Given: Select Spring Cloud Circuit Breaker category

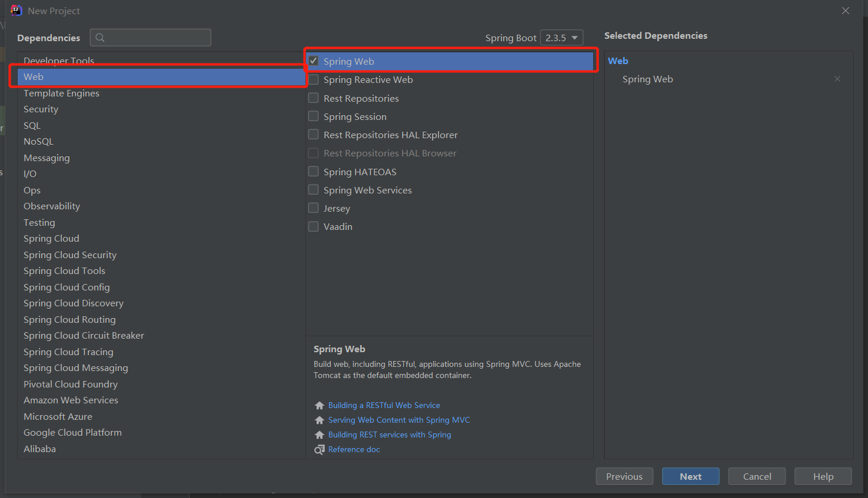Looking at the screenshot, I should 161,336.
